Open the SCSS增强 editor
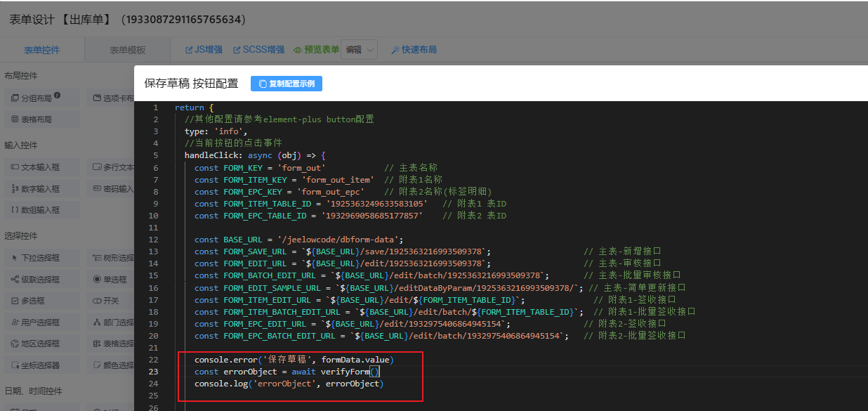 [258, 50]
